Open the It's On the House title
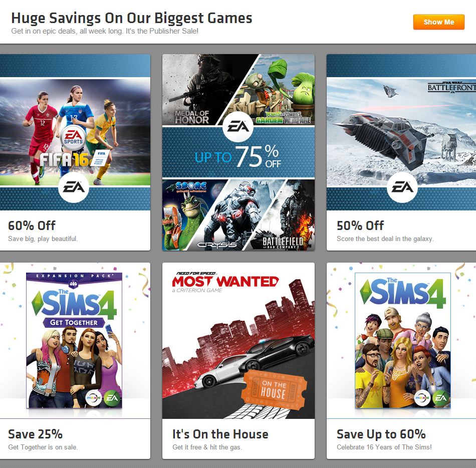 coord(220,434)
